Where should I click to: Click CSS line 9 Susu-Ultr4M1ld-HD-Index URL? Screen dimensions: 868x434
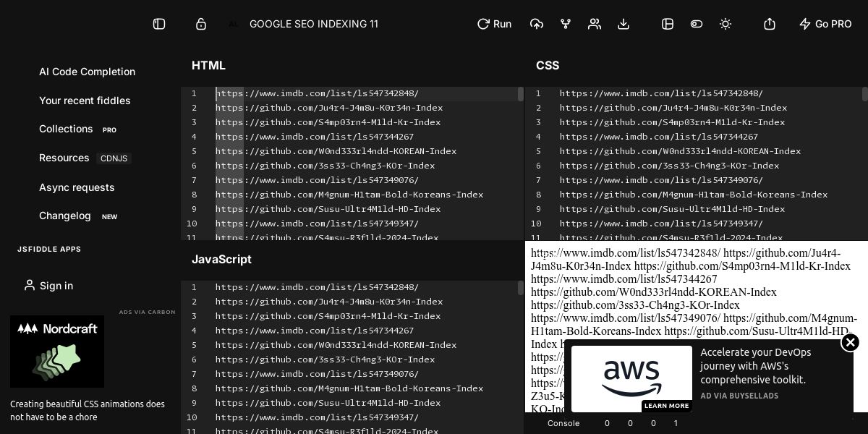tap(672, 209)
